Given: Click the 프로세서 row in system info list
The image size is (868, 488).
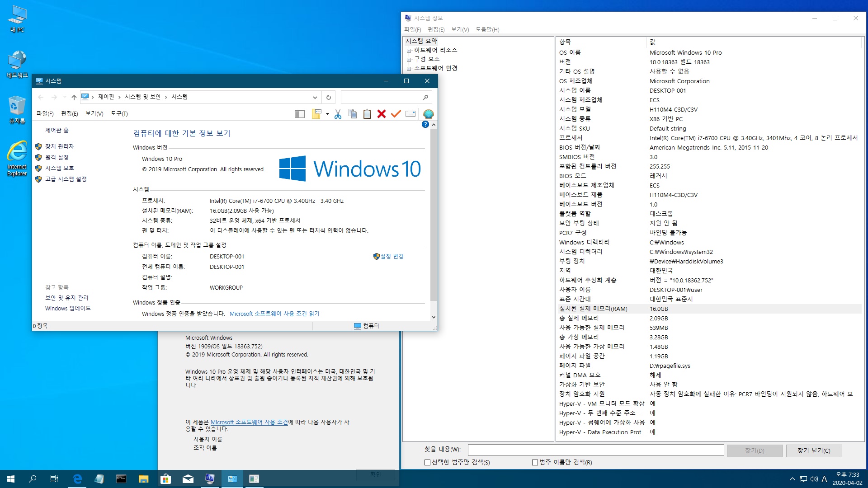Looking at the screenshot, I should [709, 138].
